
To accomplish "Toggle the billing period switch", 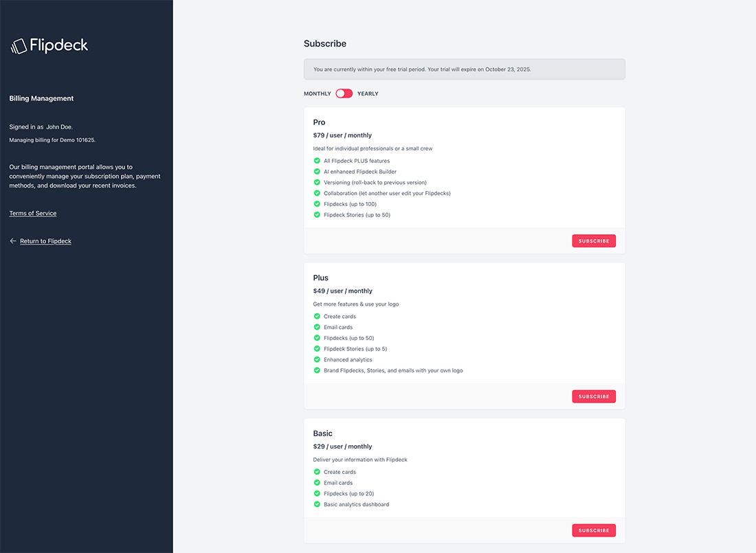I will (344, 93).
